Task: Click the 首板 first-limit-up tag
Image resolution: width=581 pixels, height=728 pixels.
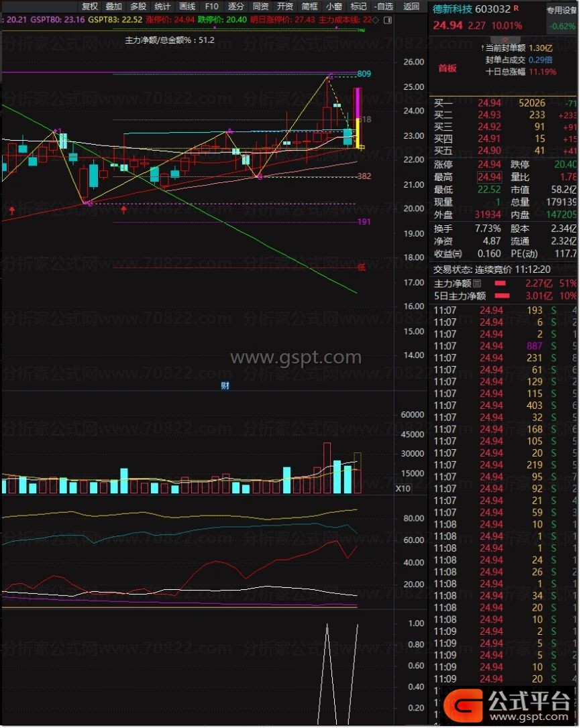Action: [447, 68]
